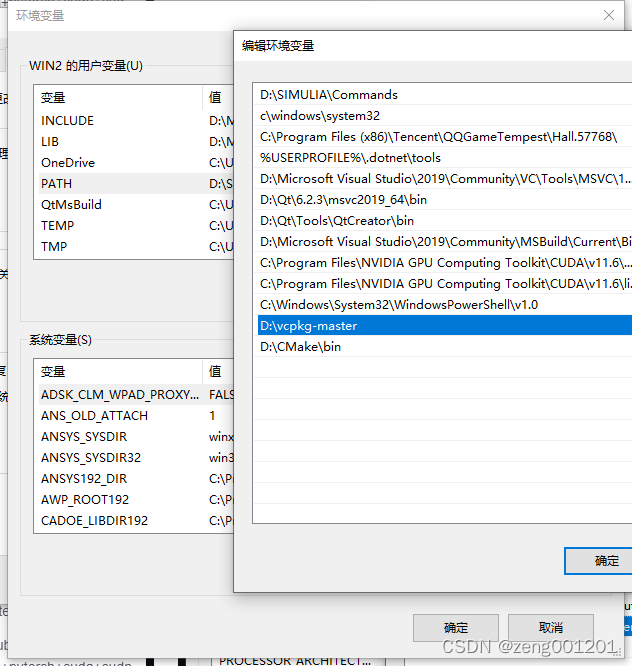This screenshot has width=632, height=666.
Task: Close the 环境变量 window
Action: pyautogui.click(x=609, y=15)
